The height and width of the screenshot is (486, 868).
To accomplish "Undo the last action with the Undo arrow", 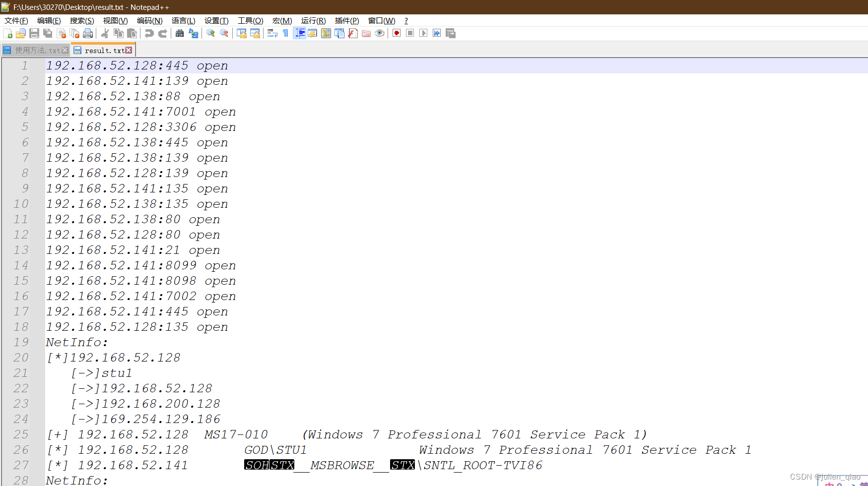I will click(x=149, y=33).
